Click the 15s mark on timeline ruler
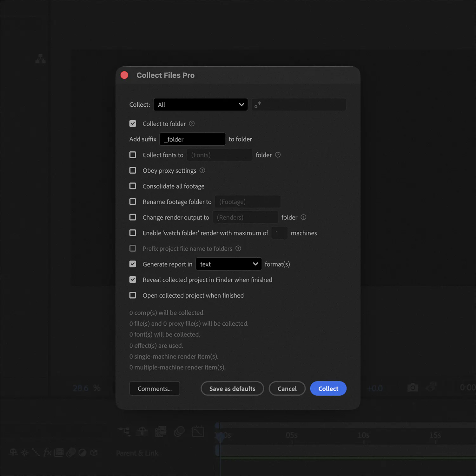The height and width of the screenshot is (476, 476). point(435,435)
